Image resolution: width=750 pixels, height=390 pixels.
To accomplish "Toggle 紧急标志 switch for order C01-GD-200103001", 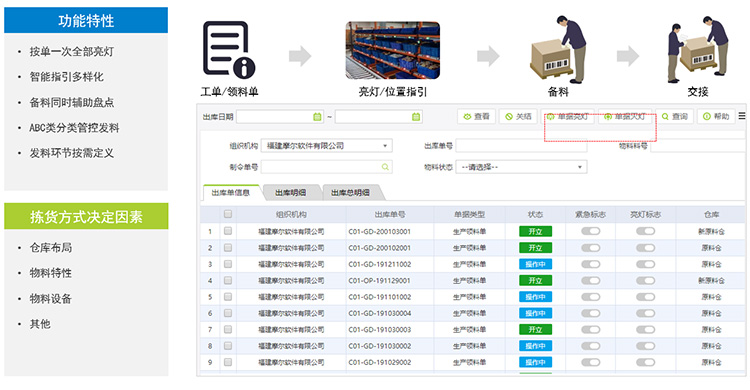I will point(590,231).
